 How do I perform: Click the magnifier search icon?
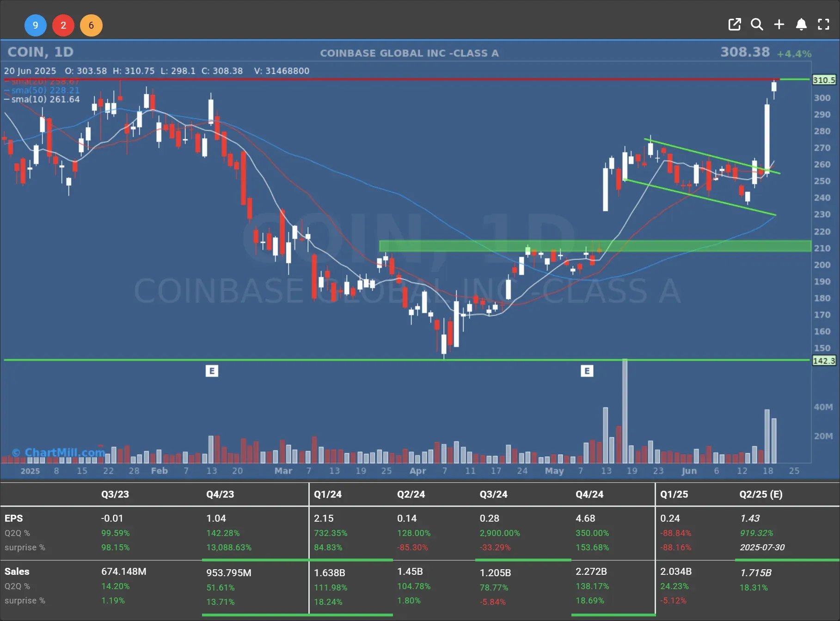click(757, 24)
